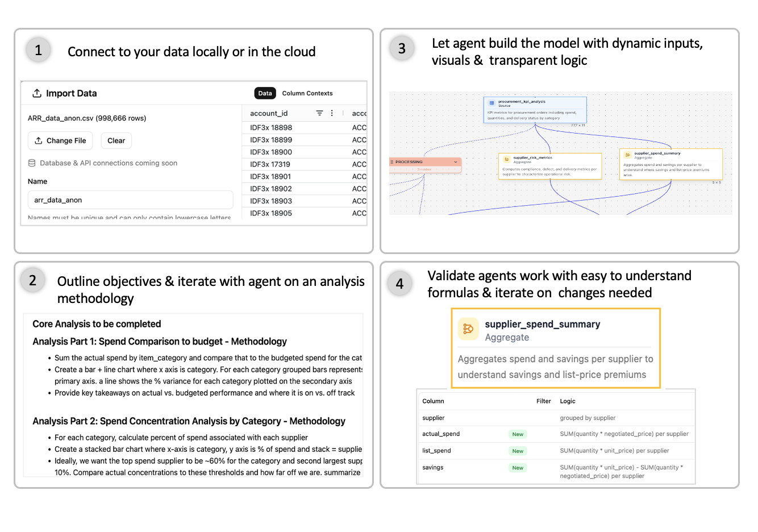This screenshot has height=532, width=758.
Task: Click the Aggregate icon on supplier_risk_metrics node
Action: [506, 159]
